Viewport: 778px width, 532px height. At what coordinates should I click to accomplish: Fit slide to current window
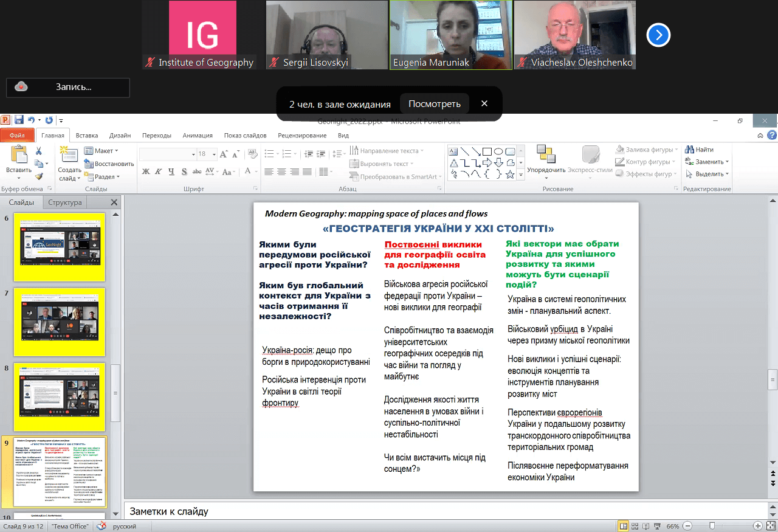click(x=770, y=526)
